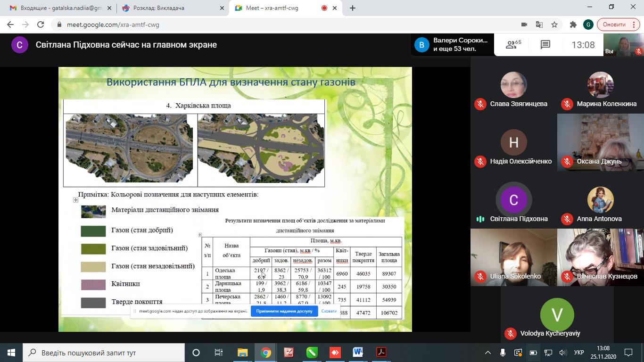This screenshot has height=362, width=644.
Task: Open the Windows Start menu
Action: (11, 352)
